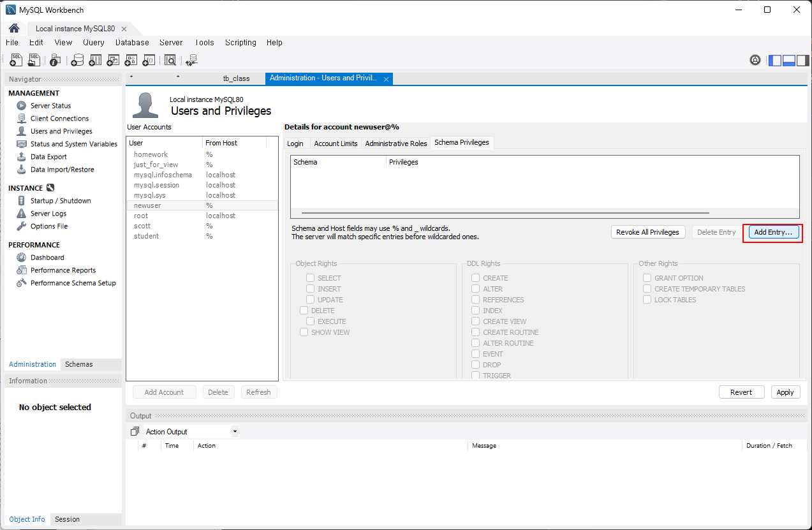Check the CREATE VIEW checkbox

[x=476, y=321]
